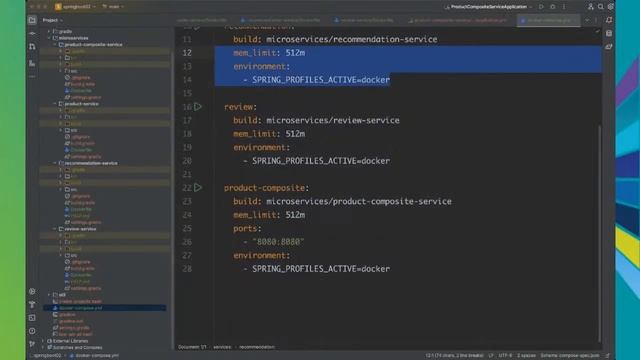Collapse the review-service module

point(55,229)
